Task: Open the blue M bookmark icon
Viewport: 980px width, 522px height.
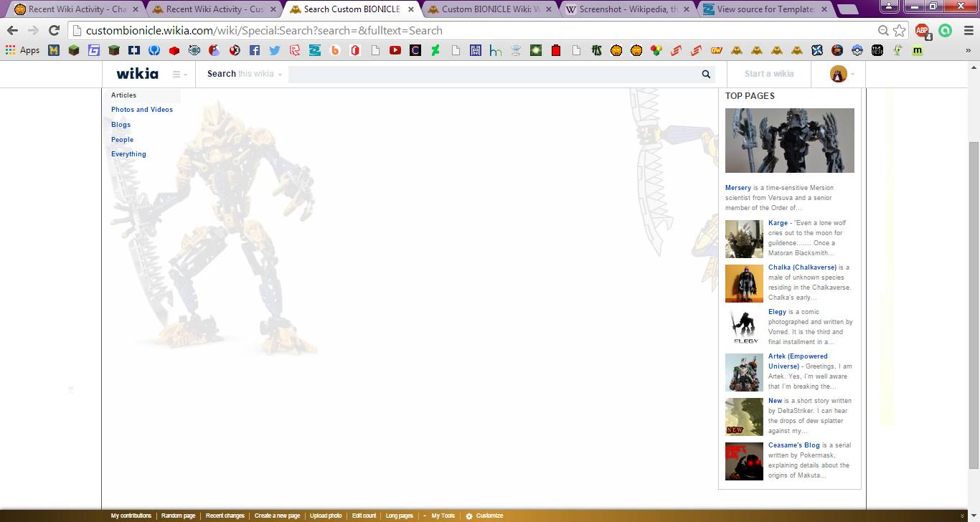Action: coord(54,50)
